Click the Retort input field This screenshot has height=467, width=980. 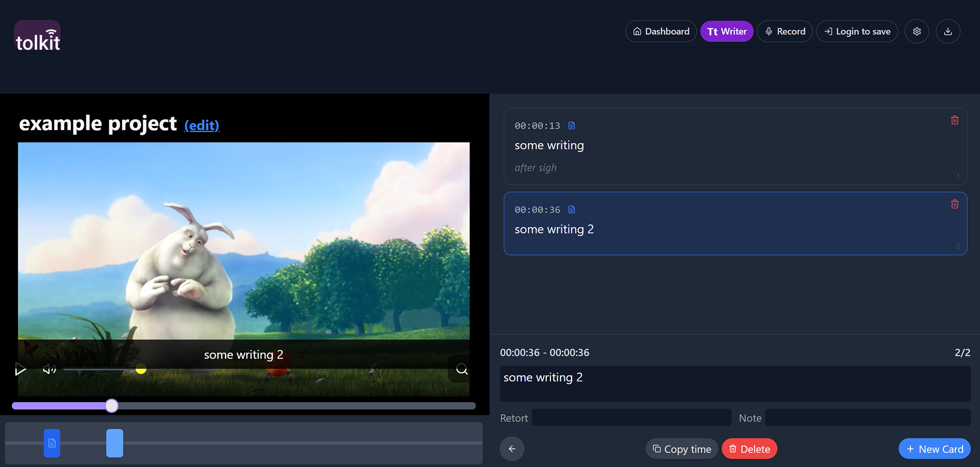631,417
